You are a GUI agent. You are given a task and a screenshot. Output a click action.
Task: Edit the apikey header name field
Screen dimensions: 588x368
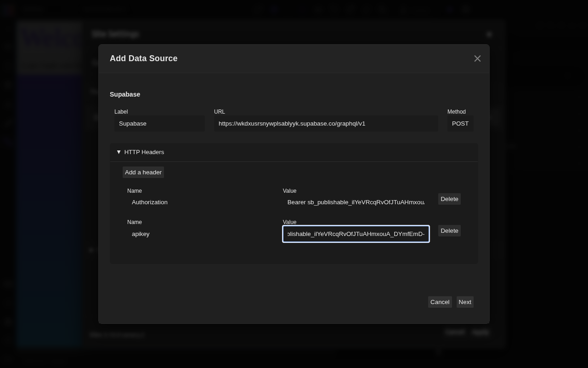tap(200, 234)
